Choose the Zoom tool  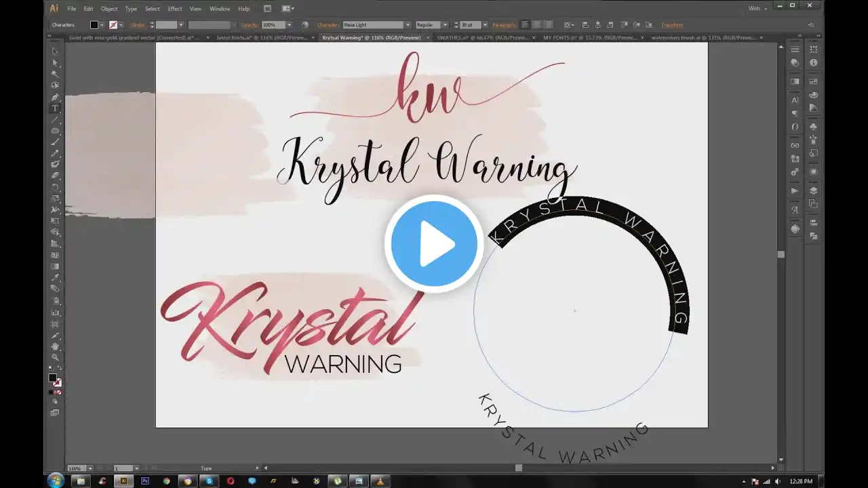coord(55,357)
